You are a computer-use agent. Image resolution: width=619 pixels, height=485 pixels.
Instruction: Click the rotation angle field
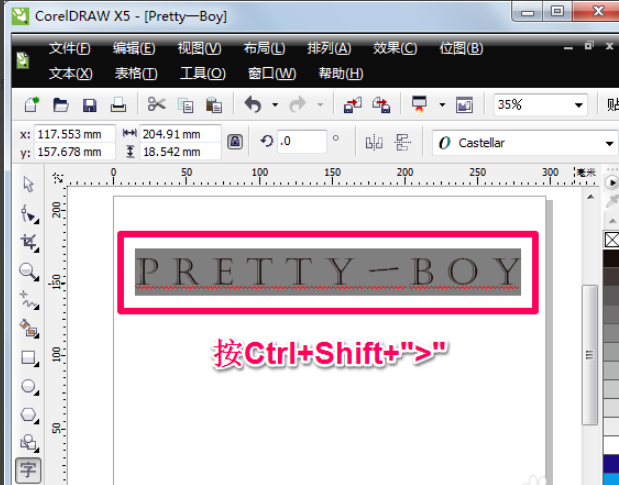coord(302,141)
